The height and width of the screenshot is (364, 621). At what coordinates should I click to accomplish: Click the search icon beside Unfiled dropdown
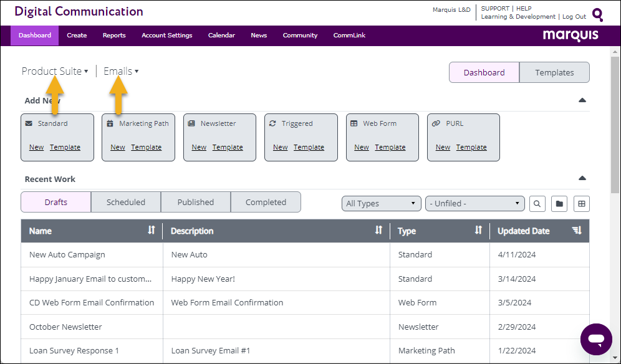(x=537, y=203)
